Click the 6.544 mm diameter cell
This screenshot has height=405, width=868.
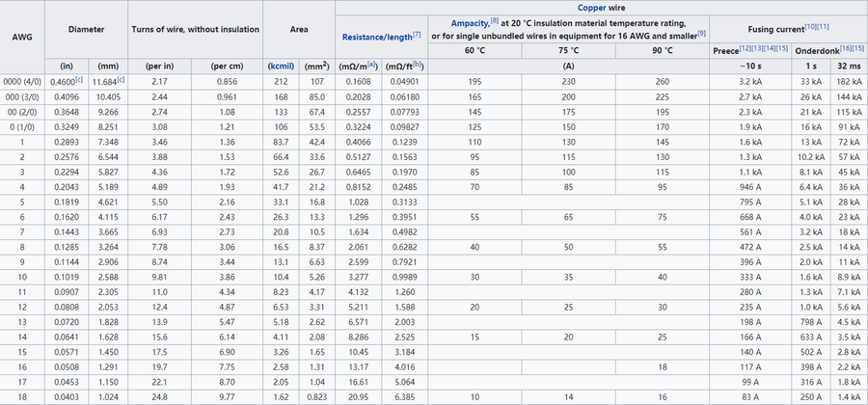click(108, 157)
